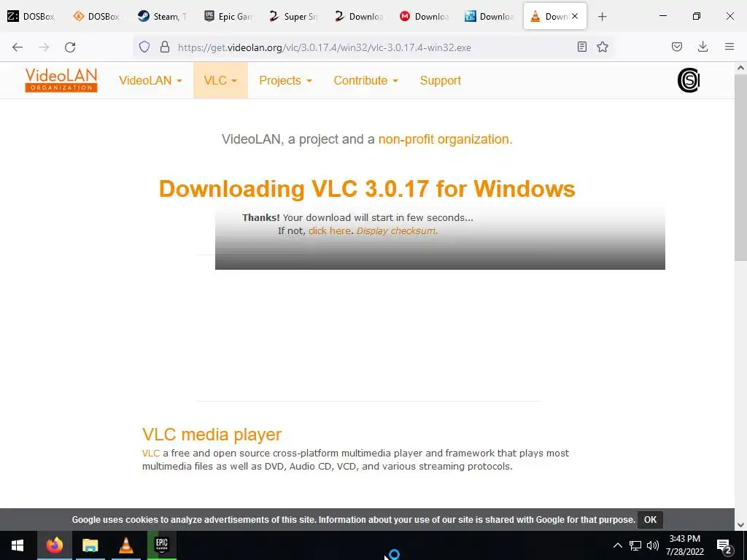This screenshot has width=747, height=560.
Task: Click the 'VLC media player' heading
Action: (212, 435)
